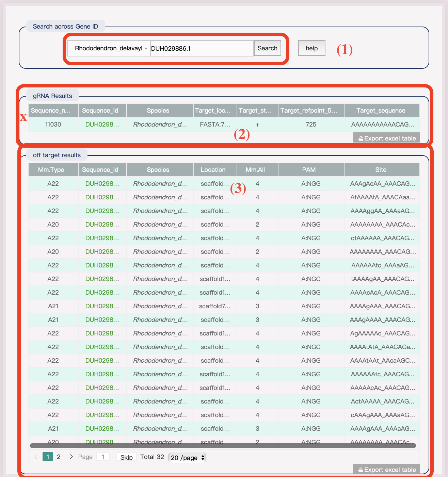Click site cell AAAAggAA_AAAaAG...
This screenshot has width=448, height=477.
click(382, 211)
